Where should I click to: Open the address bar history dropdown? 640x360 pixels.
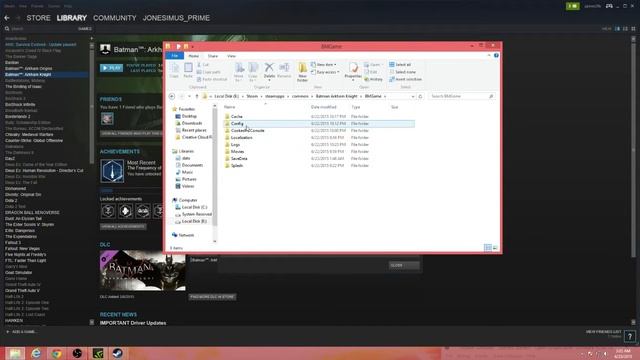tap(413, 96)
